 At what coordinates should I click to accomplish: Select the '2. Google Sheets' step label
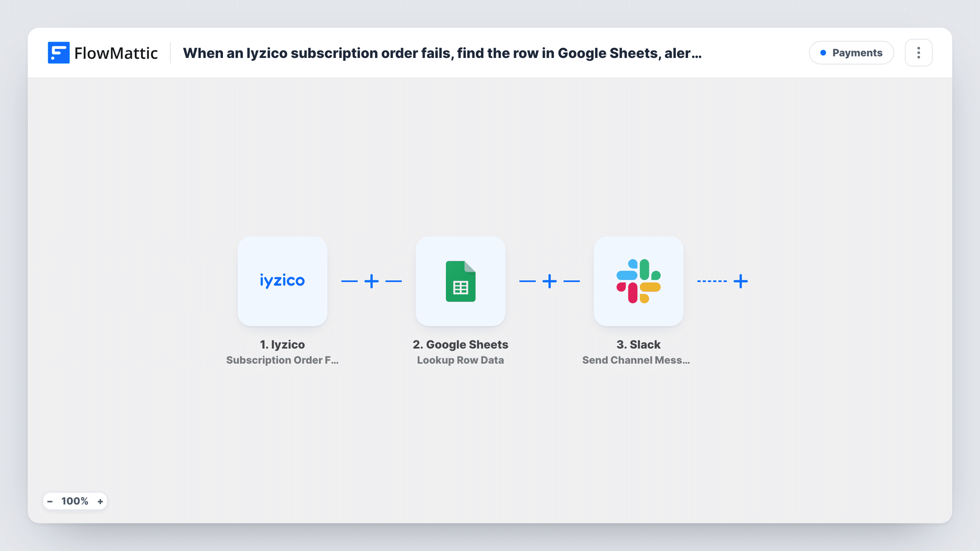[460, 344]
